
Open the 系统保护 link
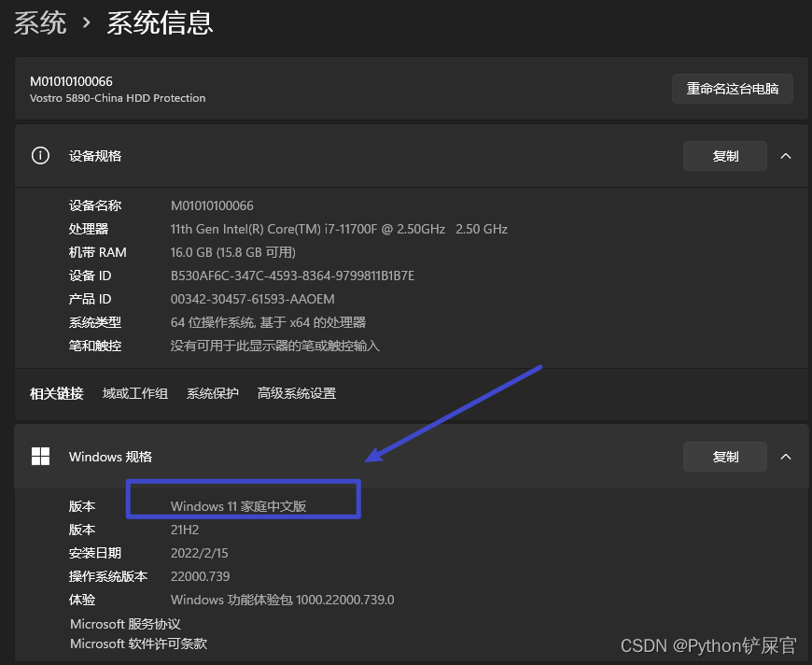212,393
